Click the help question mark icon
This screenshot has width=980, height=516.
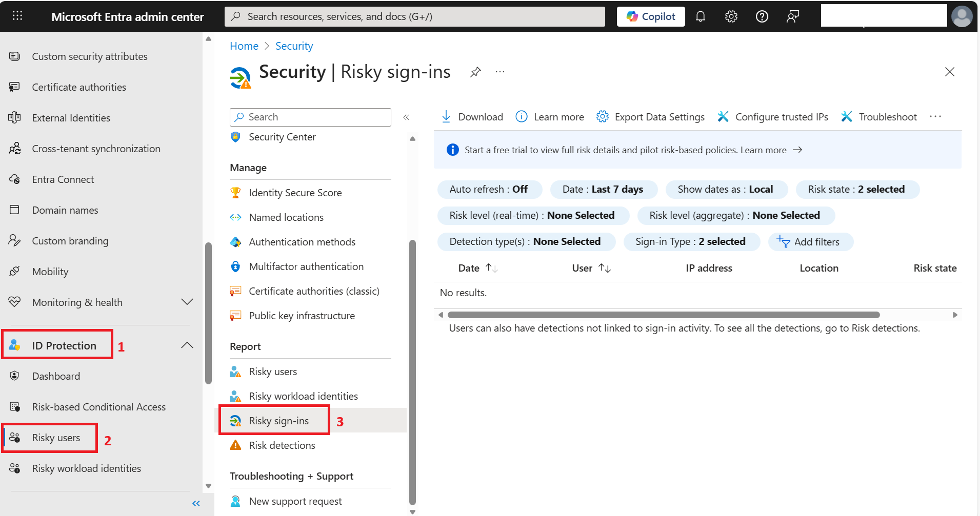(762, 16)
